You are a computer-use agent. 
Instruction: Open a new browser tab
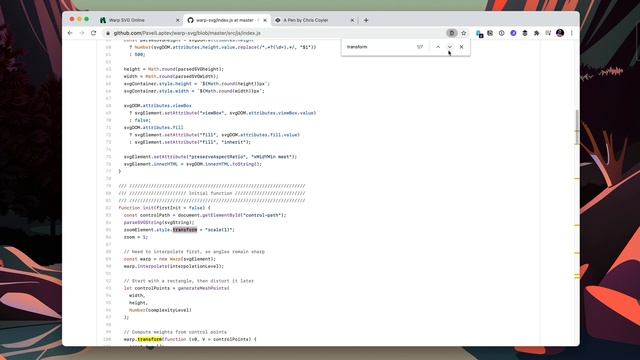[x=366, y=20]
